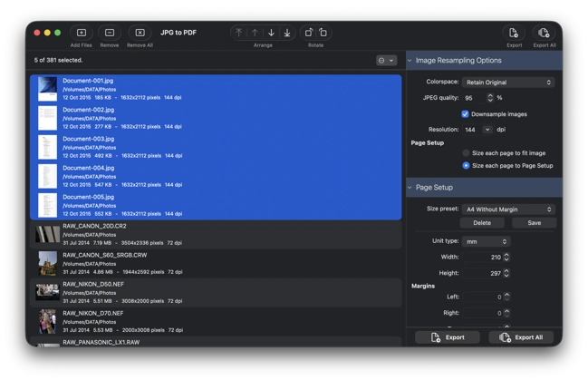The image size is (588, 380).
Task: Open the Resolution dpi dropdown
Action: tap(487, 130)
